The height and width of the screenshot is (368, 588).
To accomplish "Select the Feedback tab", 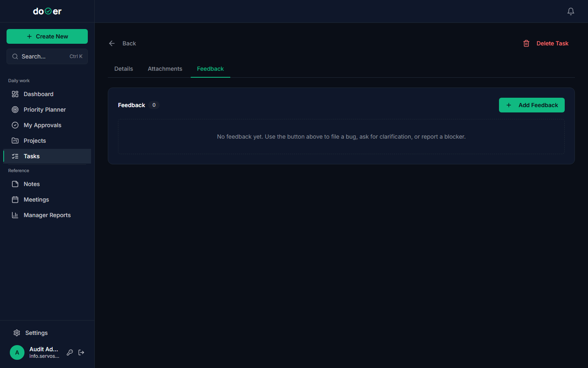I will coord(210,69).
